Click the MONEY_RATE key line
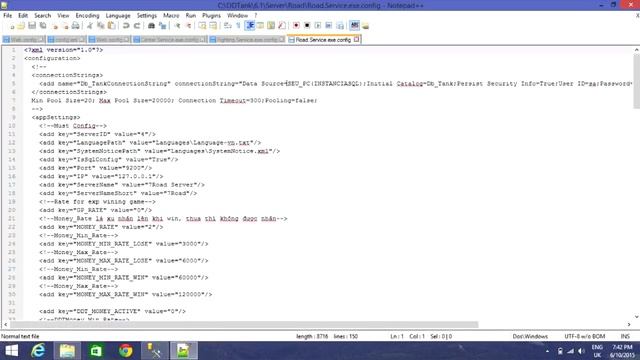Screen dimensions: 640x360 click(x=101, y=227)
